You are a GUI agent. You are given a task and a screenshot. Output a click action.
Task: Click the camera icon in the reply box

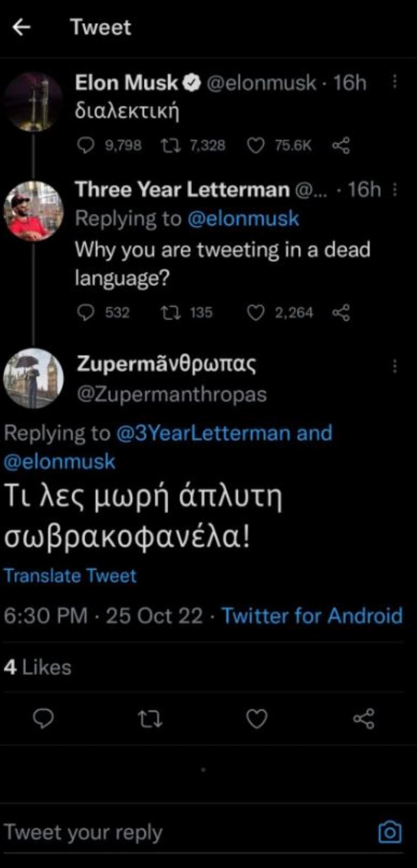point(392,831)
